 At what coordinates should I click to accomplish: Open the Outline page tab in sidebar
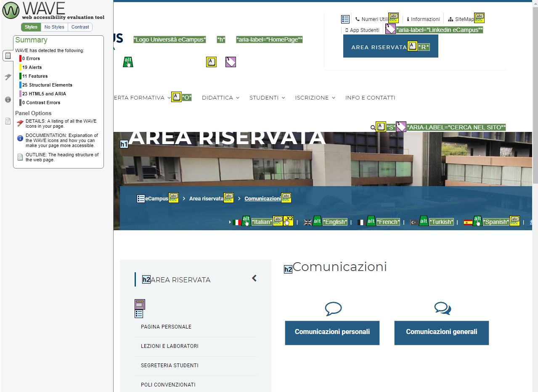point(8,121)
